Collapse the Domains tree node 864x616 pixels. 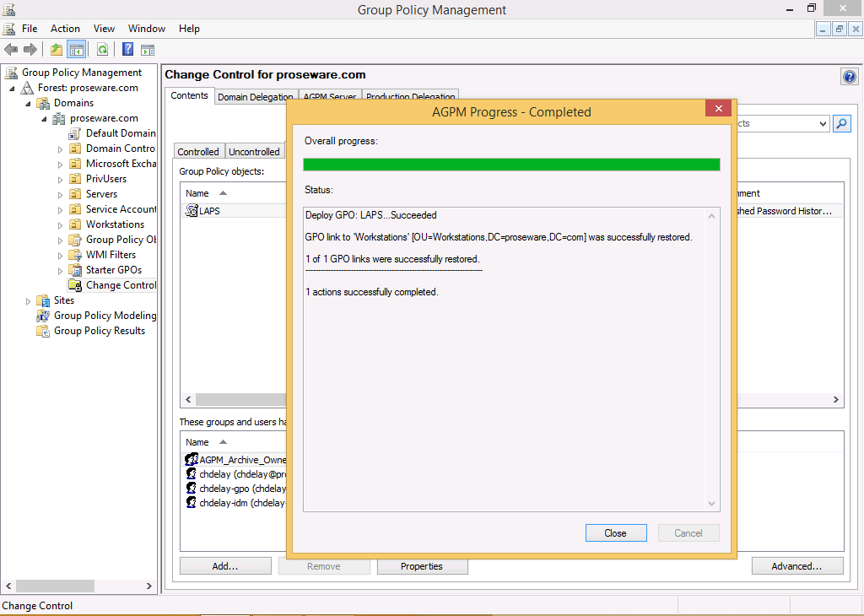click(x=29, y=103)
